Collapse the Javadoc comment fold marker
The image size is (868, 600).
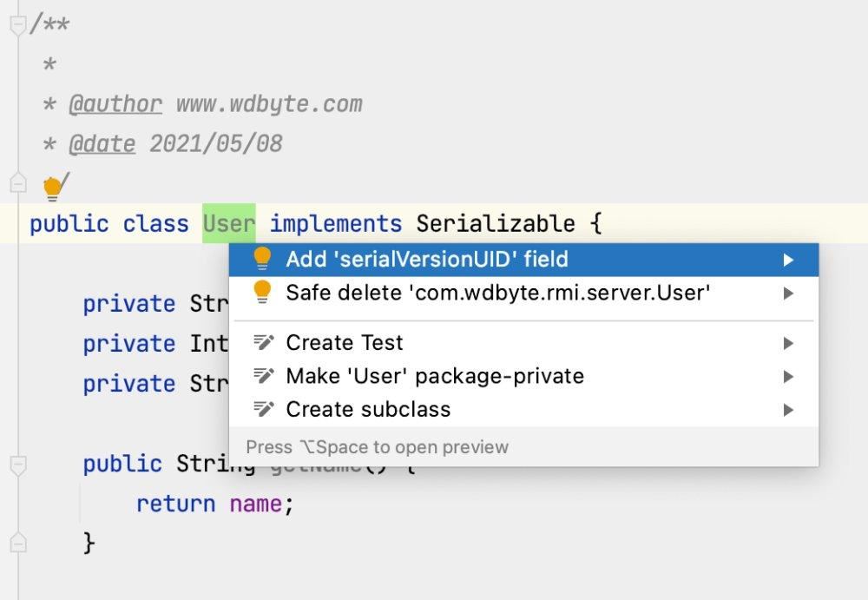tap(18, 24)
